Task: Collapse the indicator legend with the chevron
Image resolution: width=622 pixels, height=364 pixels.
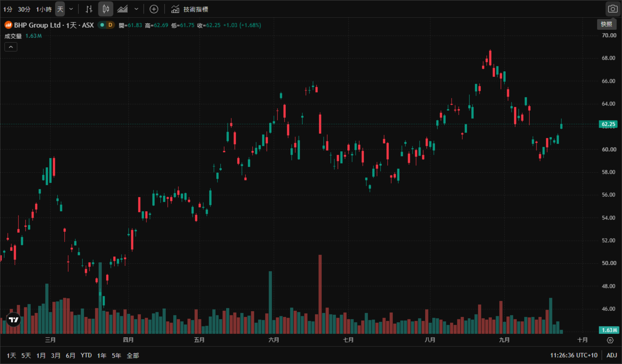Action: tap(11, 47)
